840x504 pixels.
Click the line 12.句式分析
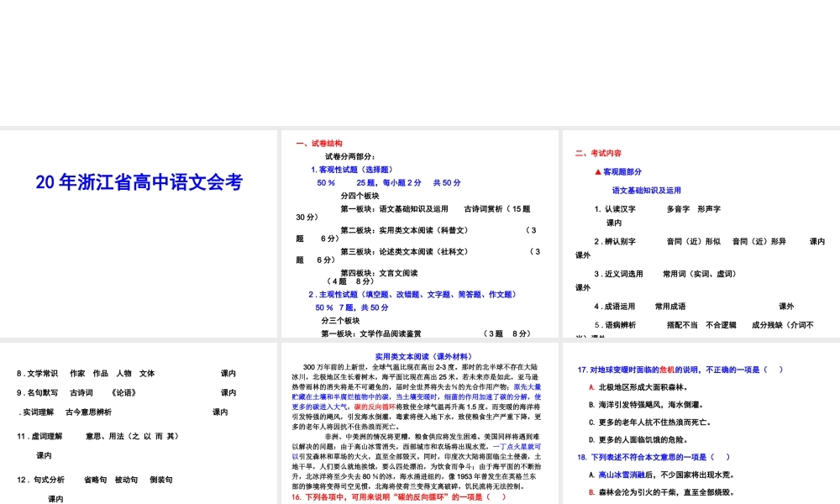[94, 480]
